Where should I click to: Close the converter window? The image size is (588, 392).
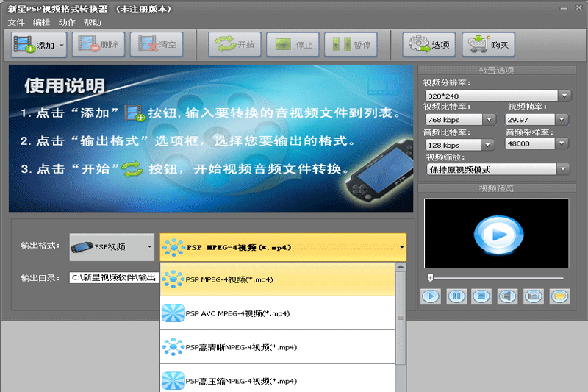click(x=579, y=7)
